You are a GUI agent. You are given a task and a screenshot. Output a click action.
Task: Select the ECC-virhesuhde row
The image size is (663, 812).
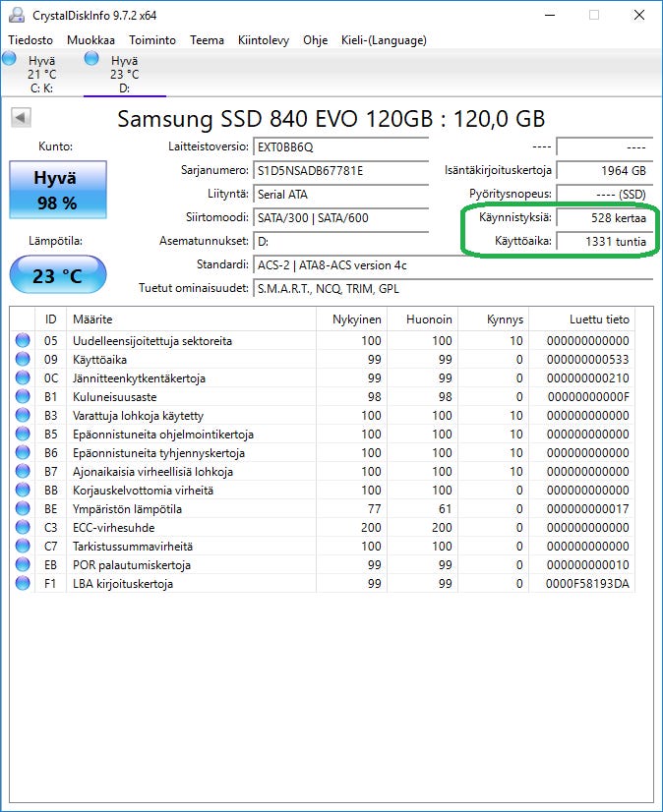(x=323, y=527)
